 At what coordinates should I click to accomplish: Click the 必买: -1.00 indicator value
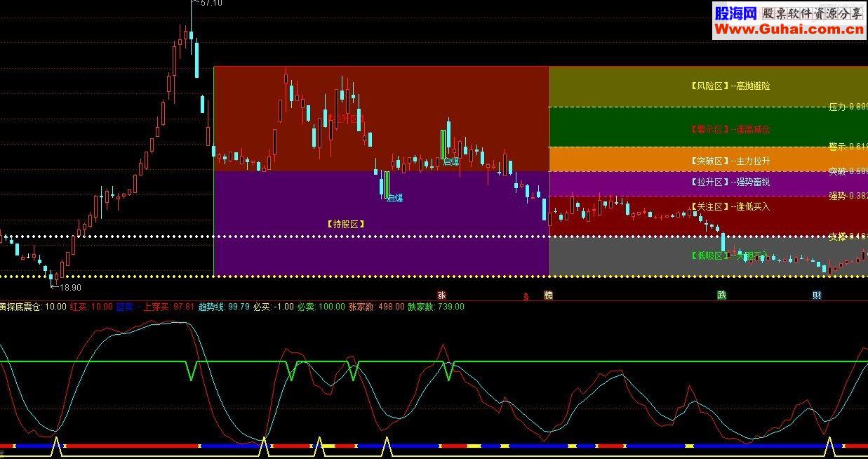click(274, 307)
